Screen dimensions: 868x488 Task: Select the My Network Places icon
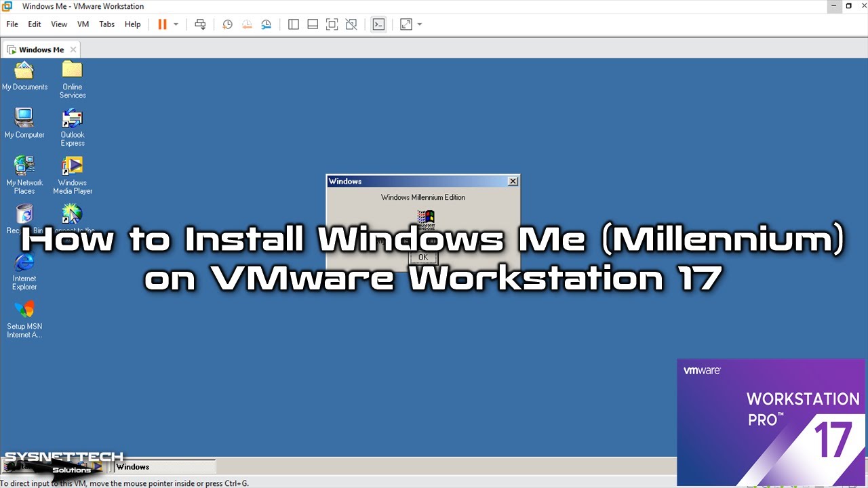24,176
